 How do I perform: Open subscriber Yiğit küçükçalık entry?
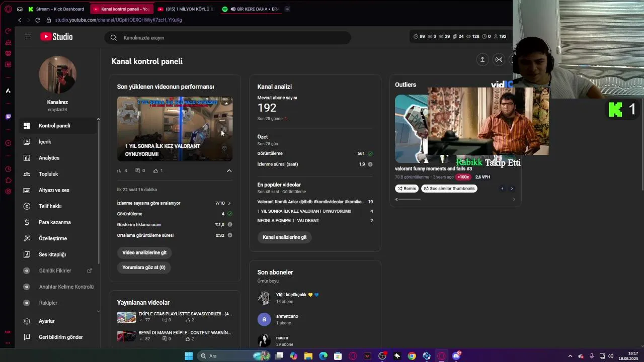[315, 298]
